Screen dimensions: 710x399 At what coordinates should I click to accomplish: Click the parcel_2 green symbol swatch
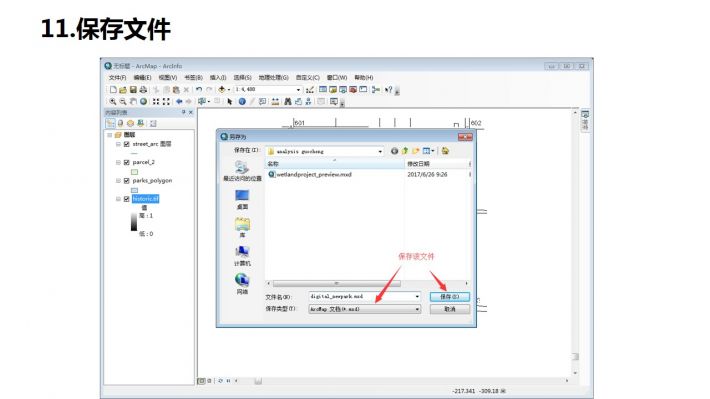point(134,172)
